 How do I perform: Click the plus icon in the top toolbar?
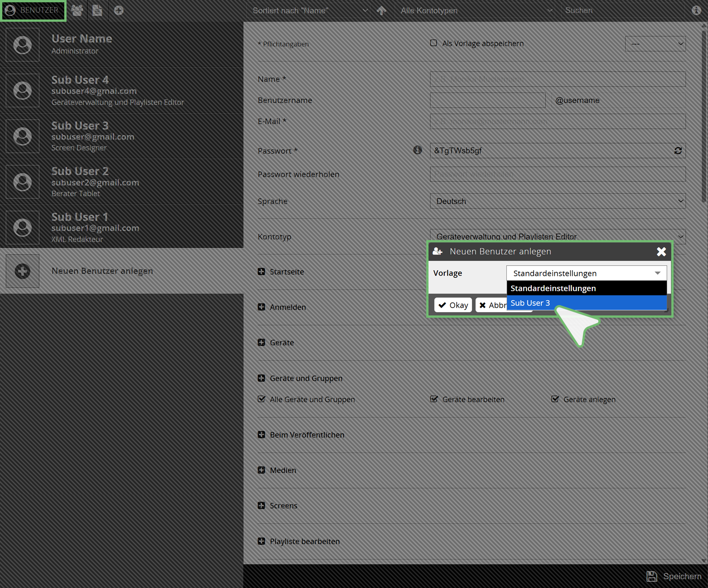click(119, 10)
